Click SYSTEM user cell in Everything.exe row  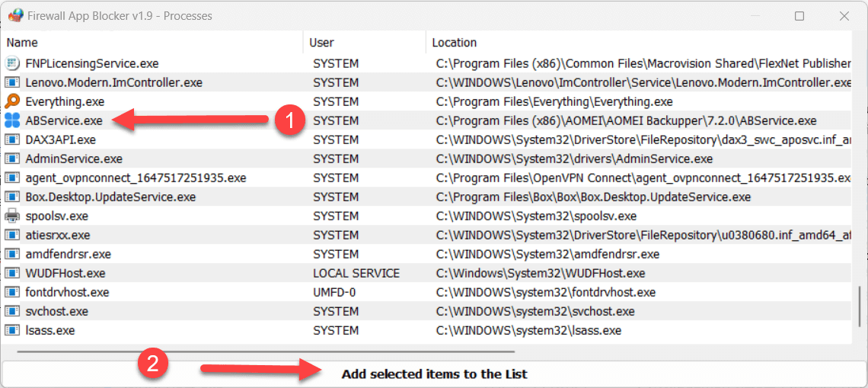pyautogui.click(x=336, y=101)
